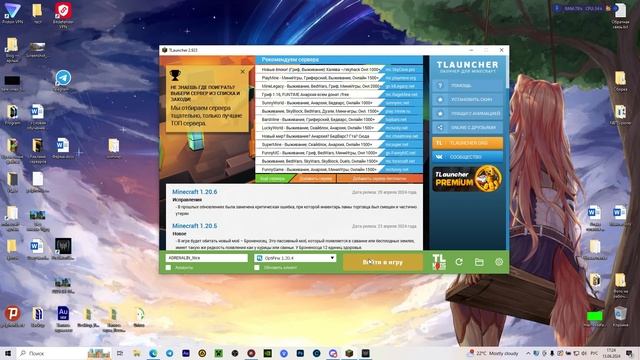Toggle the Обновить клиент checkbox

click(x=257, y=268)
